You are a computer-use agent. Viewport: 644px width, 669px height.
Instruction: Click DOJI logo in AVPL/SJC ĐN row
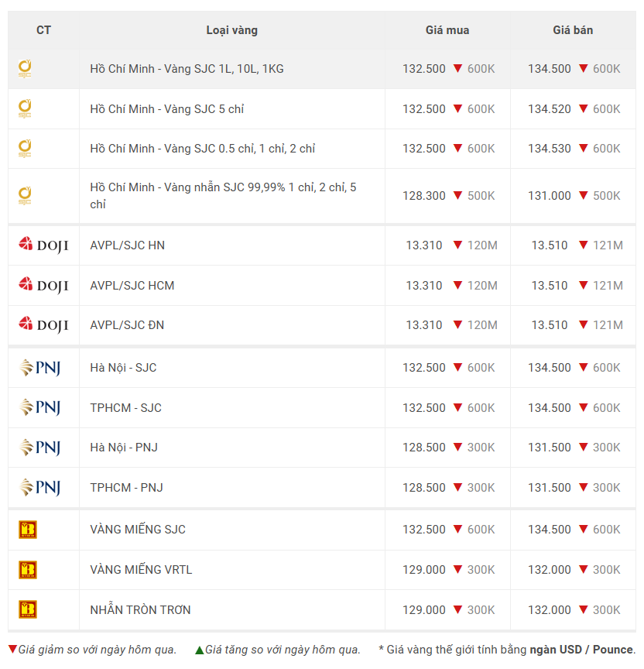43,325
